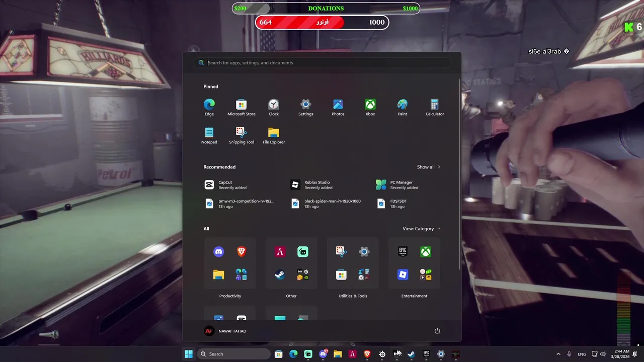
Task: Open Brave browser from the taskbar
Action: pyautogui.click(x=367, y=354)
